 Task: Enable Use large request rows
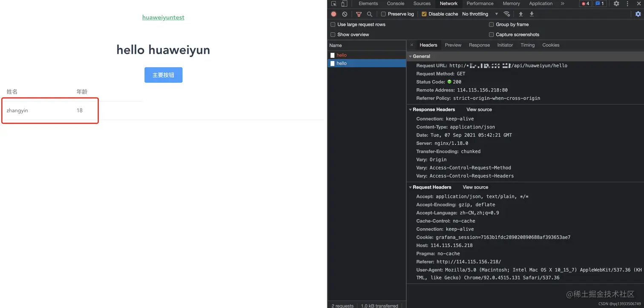click(333, 24)
